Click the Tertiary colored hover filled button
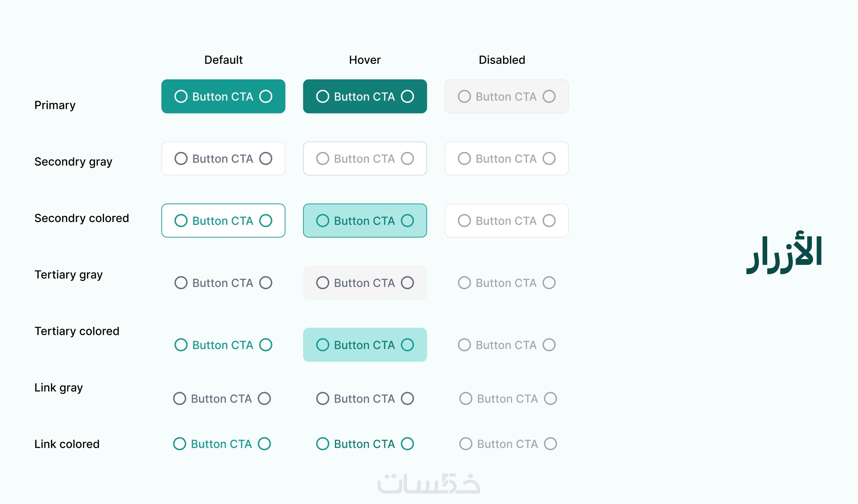 coord(365,345)
